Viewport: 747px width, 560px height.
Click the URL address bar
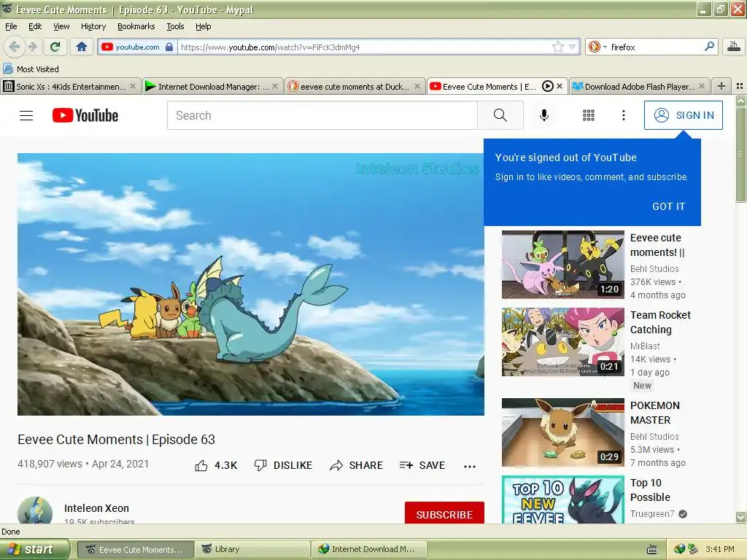(x=365, y=47)
